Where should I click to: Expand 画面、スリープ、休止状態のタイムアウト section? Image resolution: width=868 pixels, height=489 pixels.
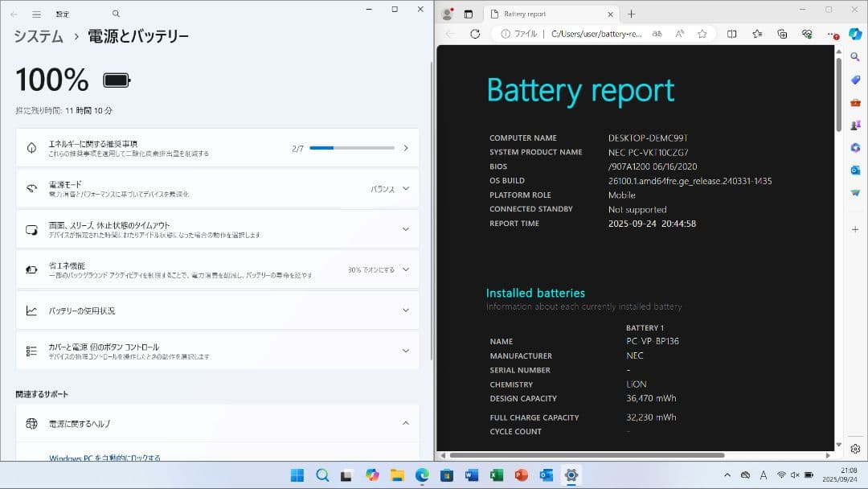tap(406, 228)
